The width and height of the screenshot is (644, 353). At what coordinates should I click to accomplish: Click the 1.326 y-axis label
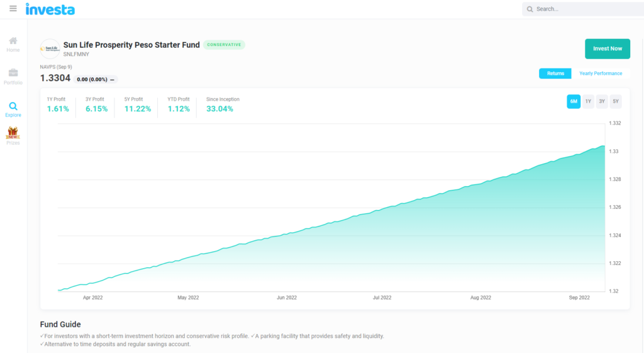click(x=615, y=207)
